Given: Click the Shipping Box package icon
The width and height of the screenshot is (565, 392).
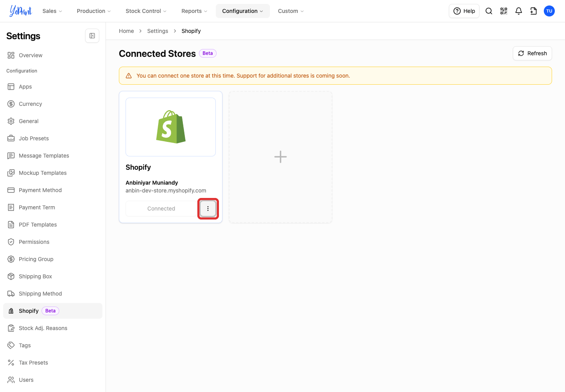Looking at the screenshot, I should 11,276.
